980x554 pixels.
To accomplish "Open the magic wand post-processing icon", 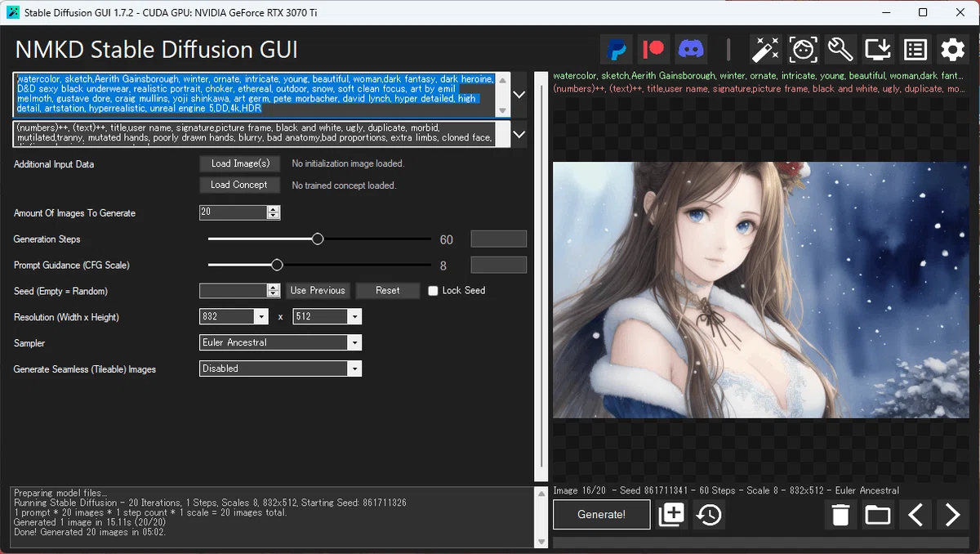I will click(765, 50).
